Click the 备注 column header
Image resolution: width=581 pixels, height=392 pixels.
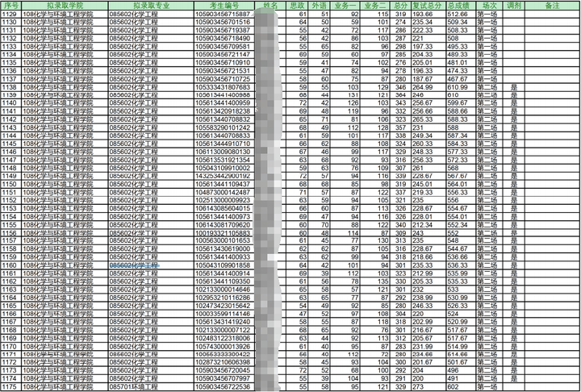coord(552,6)
